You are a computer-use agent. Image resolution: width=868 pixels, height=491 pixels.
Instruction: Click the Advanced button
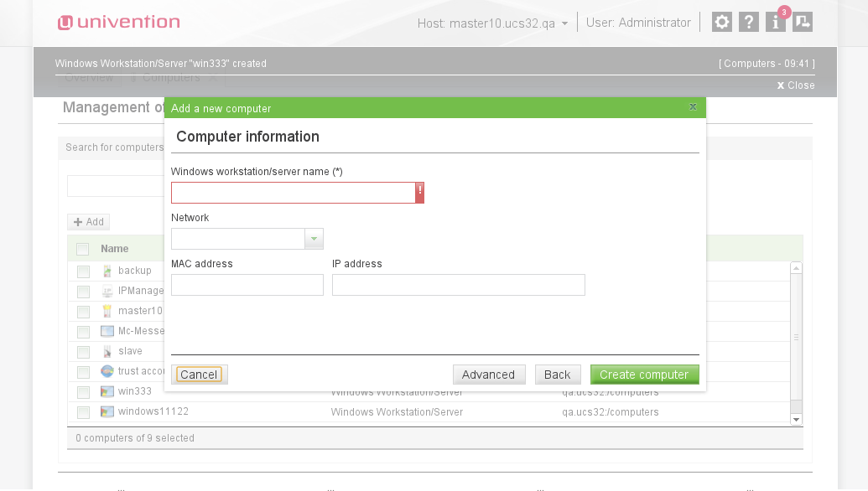pos(488,375)
